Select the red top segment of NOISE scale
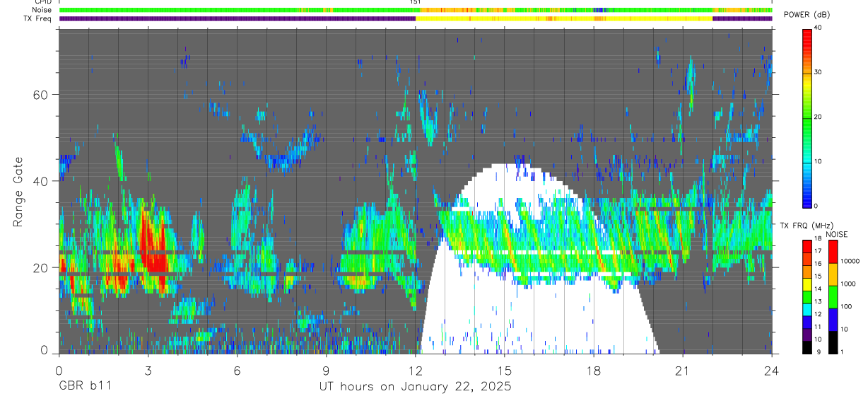Image resolution: width=868 pixels, height=401 pixels. coord(833,252)
